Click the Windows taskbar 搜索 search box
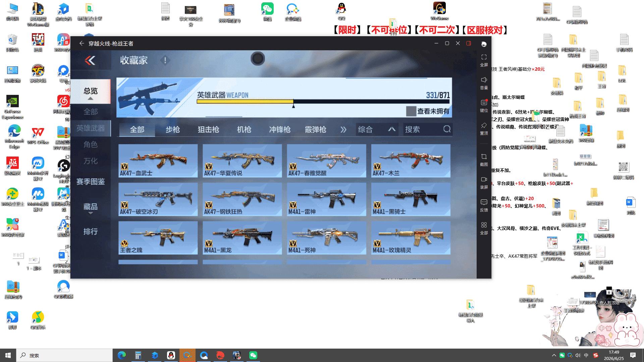Viewport: 644px width, 362px height. (64, 355)
